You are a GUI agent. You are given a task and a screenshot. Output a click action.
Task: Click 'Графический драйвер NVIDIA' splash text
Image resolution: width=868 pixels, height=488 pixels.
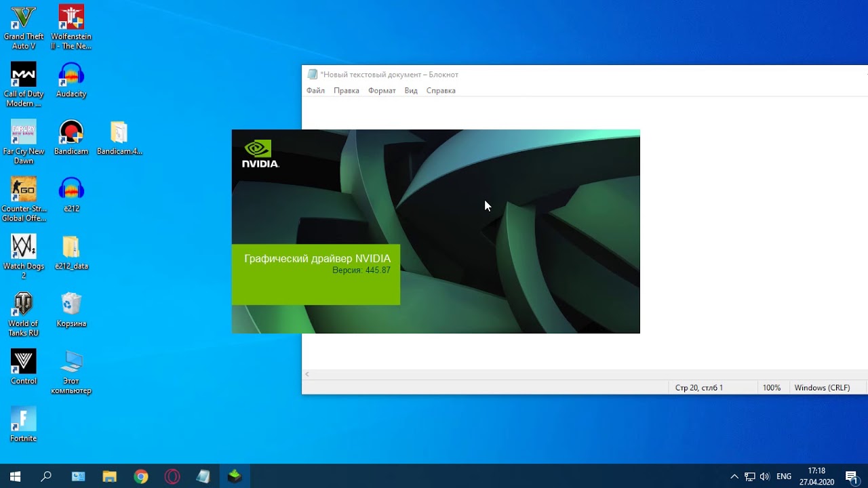317,259
